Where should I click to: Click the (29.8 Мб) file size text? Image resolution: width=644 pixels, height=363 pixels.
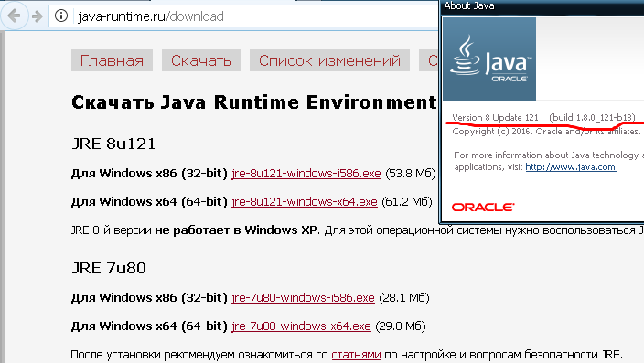click(401, 326)
